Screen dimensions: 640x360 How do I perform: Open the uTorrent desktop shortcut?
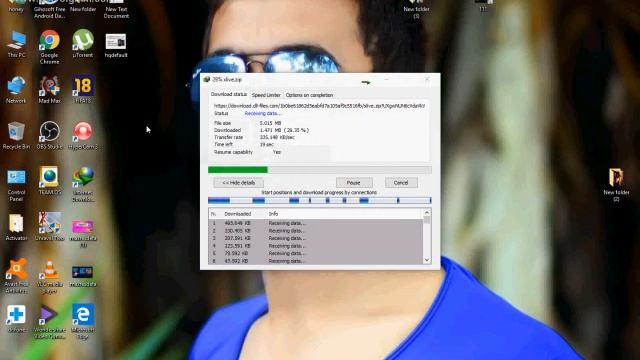pos(83,43)
